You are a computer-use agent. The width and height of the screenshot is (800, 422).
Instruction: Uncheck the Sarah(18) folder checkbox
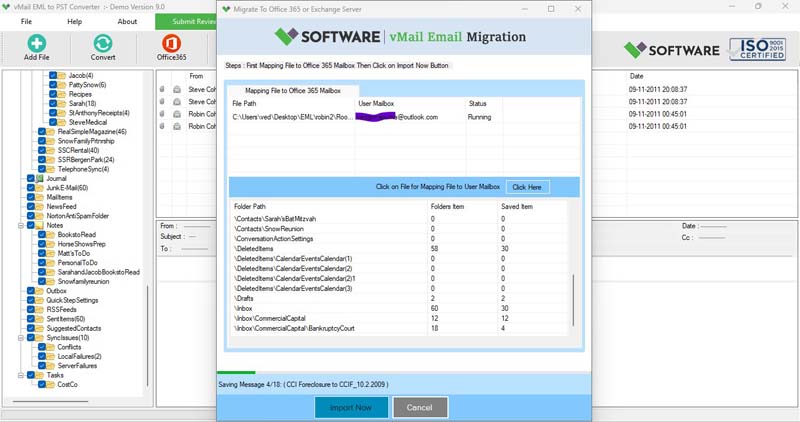click(53, 104)
